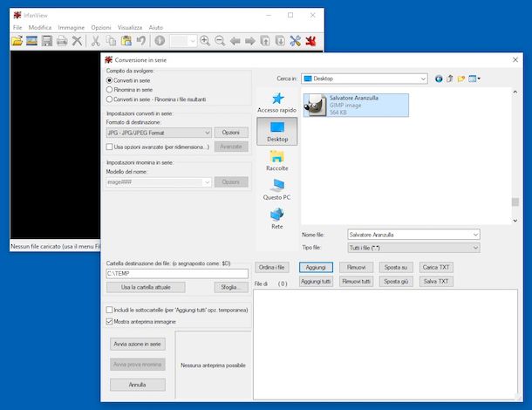Click the Previous file left arrow icon
The image size is (532, 410).
click(235, 41)
